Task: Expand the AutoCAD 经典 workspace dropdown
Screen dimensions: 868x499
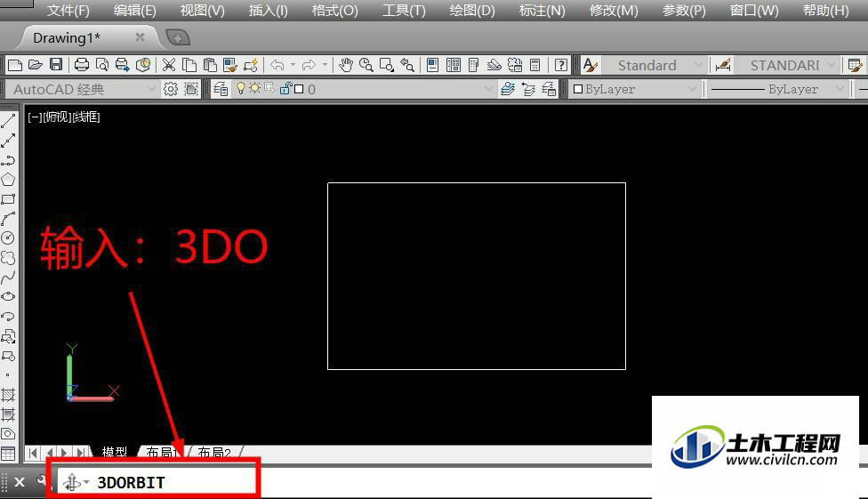Action: (151, 89)
